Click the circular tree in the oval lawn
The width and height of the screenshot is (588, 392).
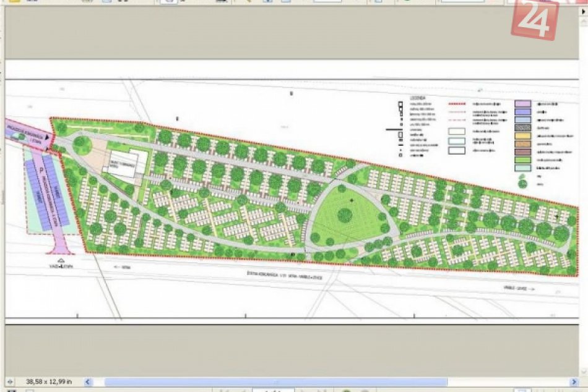coord(345,216)
